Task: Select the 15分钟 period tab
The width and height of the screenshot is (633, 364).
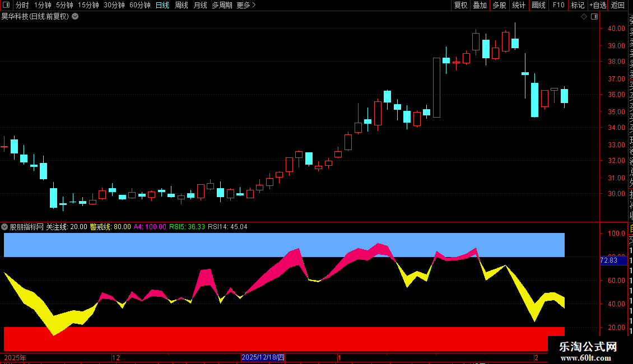Action: click(x=89, y=5)
